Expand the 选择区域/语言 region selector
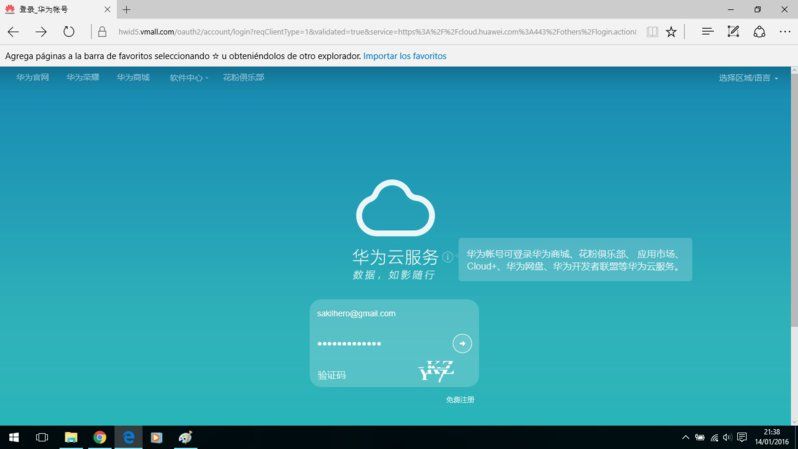The width and height of the screenshot is (798, 449). pyautogui.click(x=748, y=78)
